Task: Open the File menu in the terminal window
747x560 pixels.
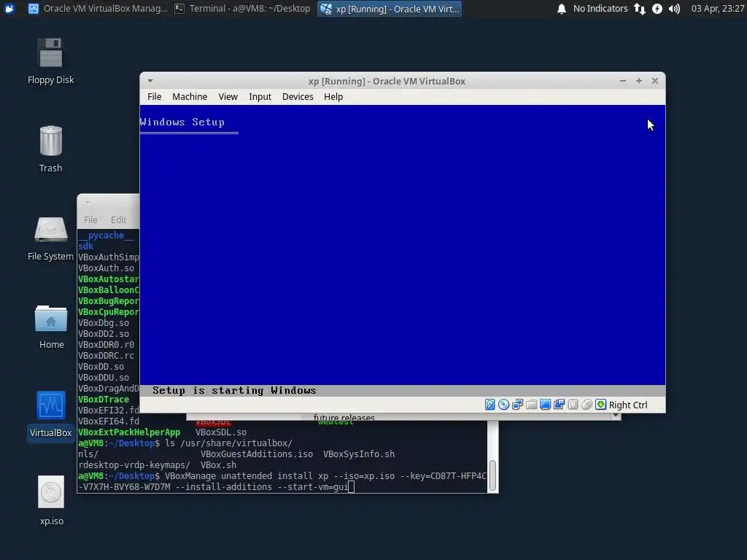Action: 90,219
